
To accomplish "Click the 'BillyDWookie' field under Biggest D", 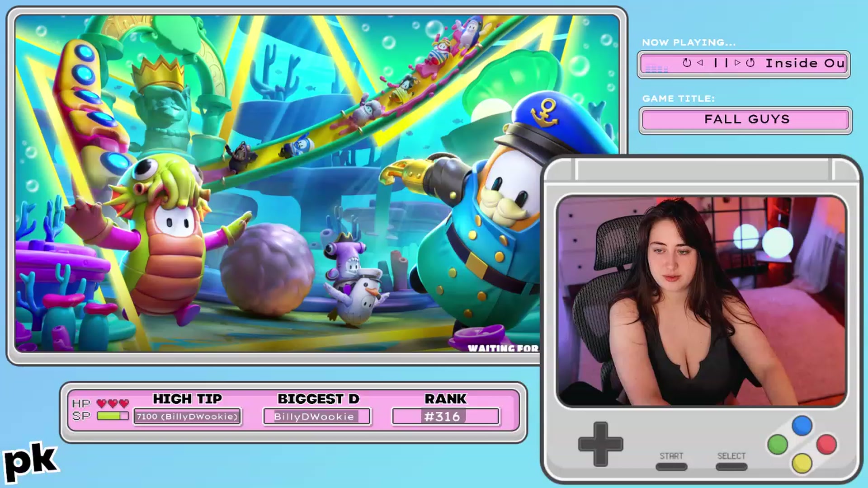I will coord(317,417).
